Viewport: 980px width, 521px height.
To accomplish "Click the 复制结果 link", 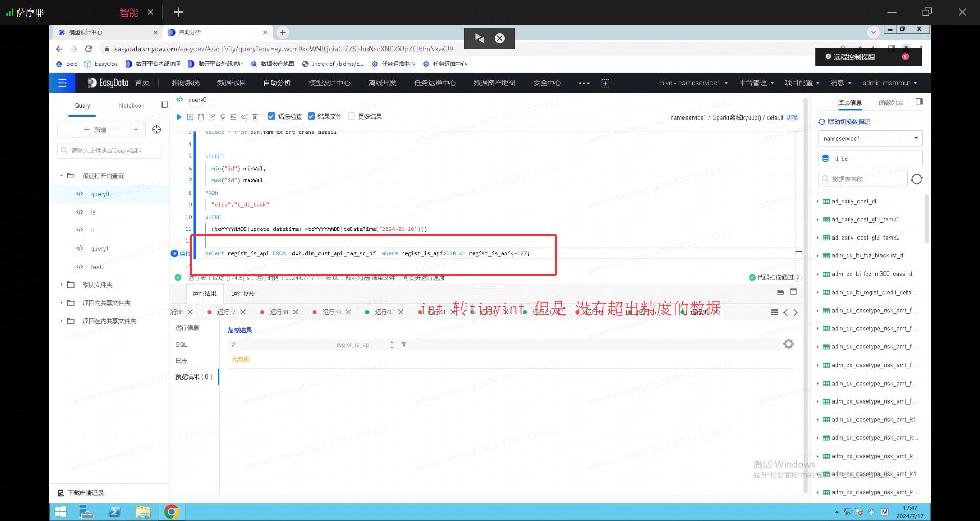I will coord(239,330).
